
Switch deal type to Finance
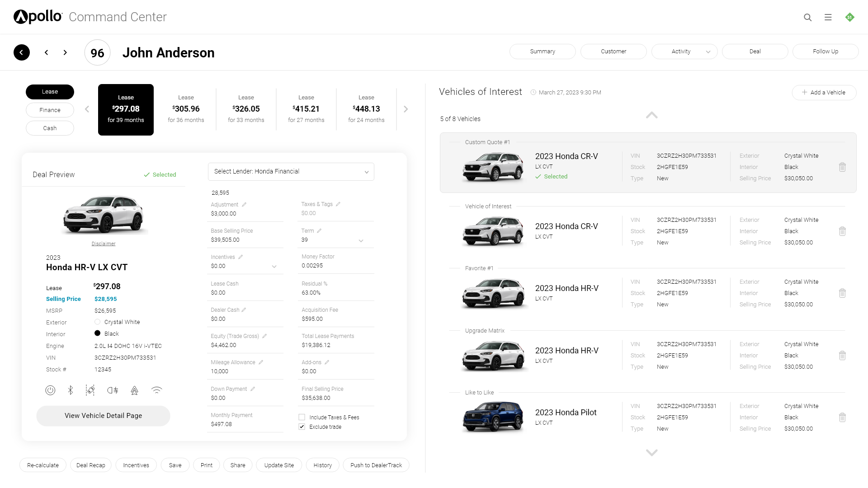[x=50, y=110]
